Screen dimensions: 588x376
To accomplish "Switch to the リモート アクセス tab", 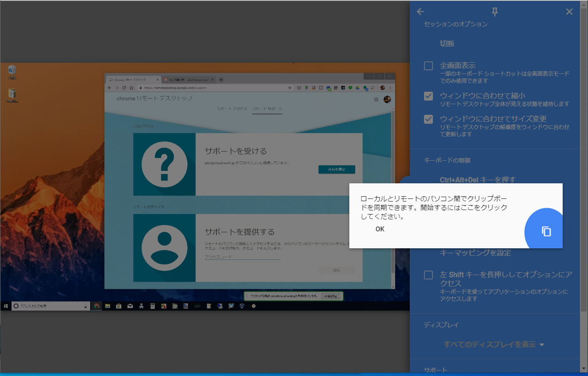I will coord(232,109).
